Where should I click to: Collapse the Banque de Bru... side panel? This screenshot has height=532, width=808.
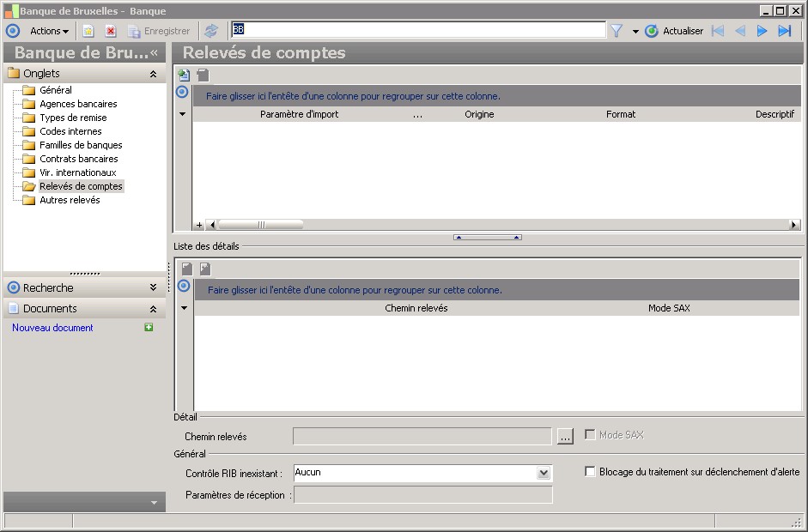click(154, 52)
